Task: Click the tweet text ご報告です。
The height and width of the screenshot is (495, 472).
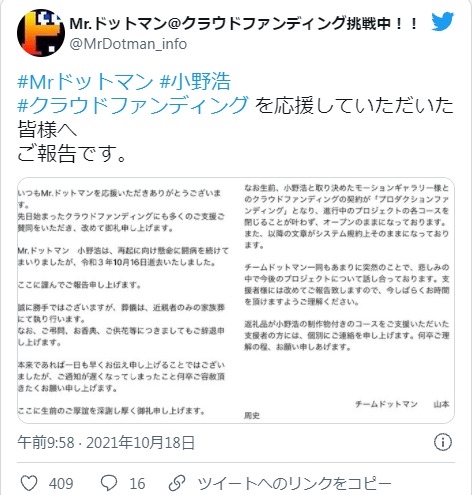Action: tap(72, 153)
